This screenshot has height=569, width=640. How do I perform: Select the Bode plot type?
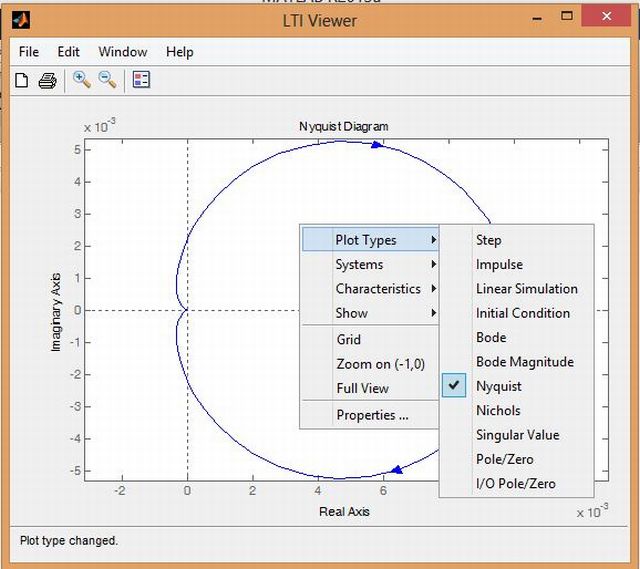coord(516,338)
